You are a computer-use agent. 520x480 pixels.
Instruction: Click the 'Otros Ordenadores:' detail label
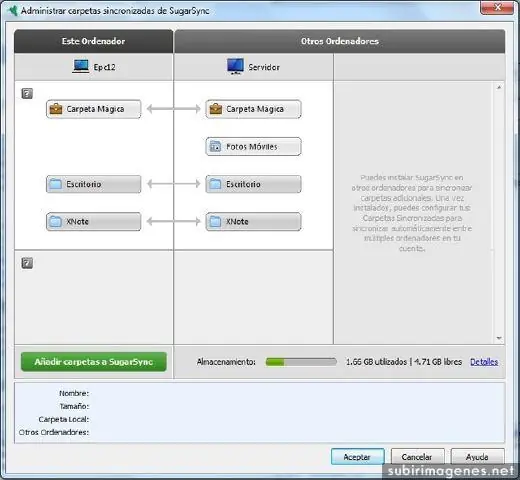54,432
